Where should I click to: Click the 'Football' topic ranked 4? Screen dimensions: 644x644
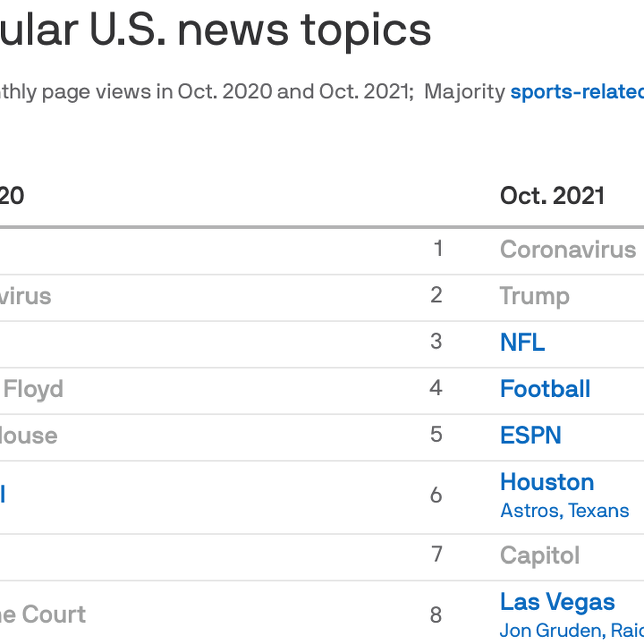[545, 389]
